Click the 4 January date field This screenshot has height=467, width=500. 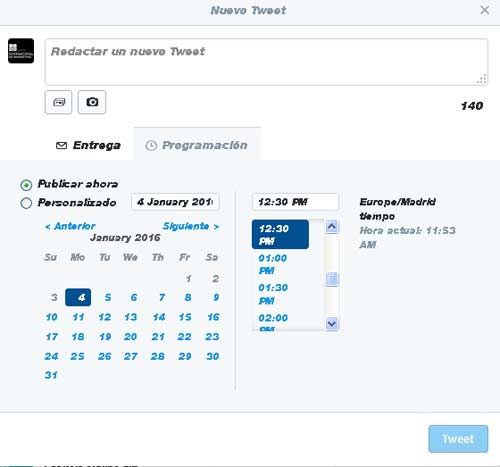[175, 202]
